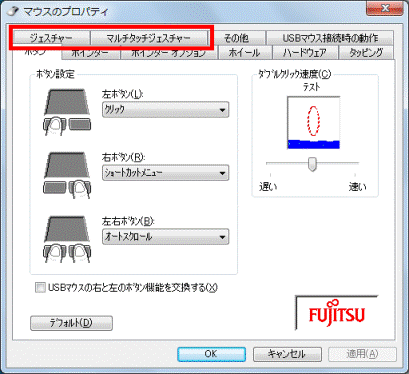Click the double-click speed slider handle
The image size is (409, 374).
[x=312, y=164]
